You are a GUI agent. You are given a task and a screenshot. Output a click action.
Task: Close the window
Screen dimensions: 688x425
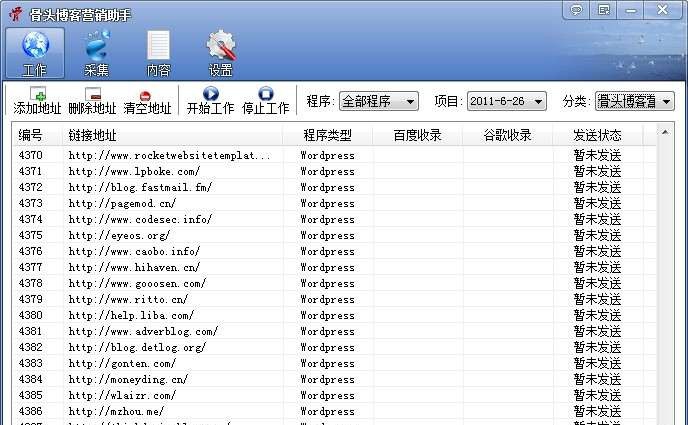[663, 10]
